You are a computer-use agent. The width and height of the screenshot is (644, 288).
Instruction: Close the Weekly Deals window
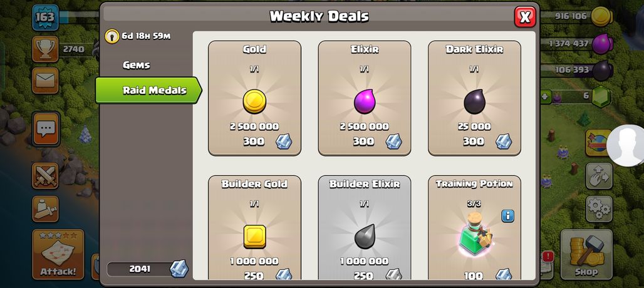(x=525, y=17)
